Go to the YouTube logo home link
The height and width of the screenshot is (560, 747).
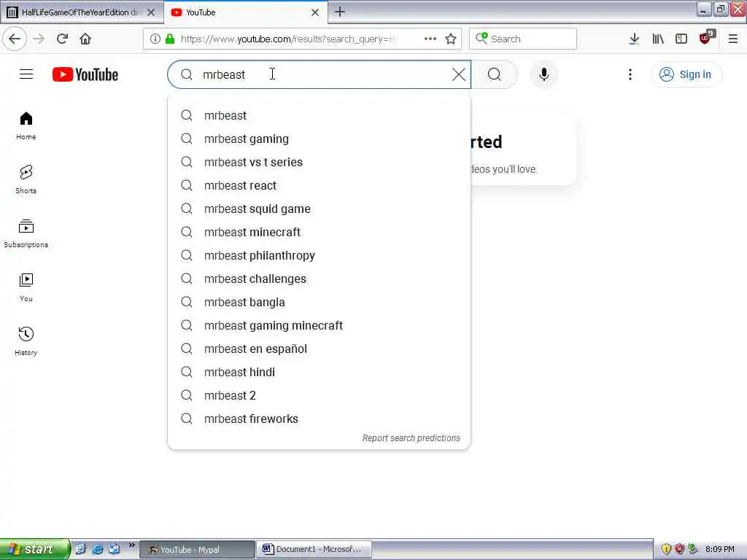coord(85,75)
